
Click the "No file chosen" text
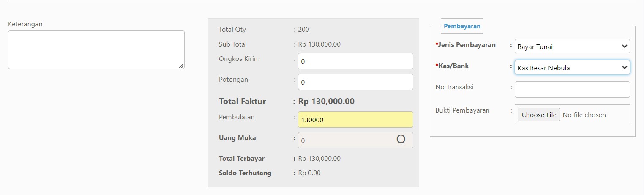(584, 115)
